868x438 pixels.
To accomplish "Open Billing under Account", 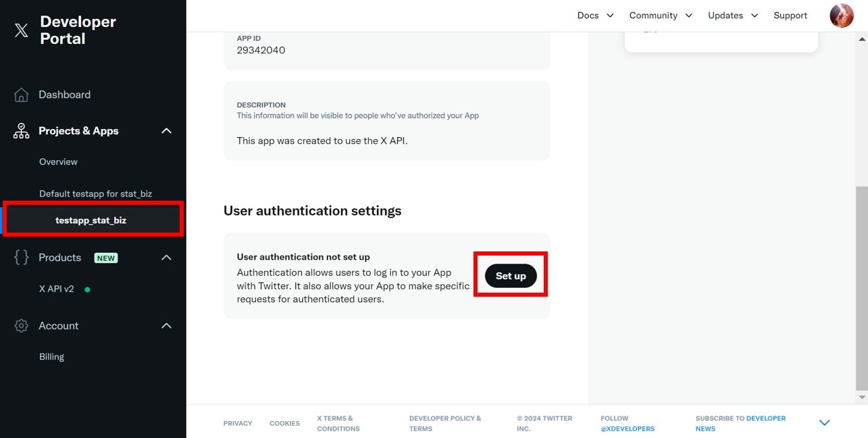I will tap(51, 357).
